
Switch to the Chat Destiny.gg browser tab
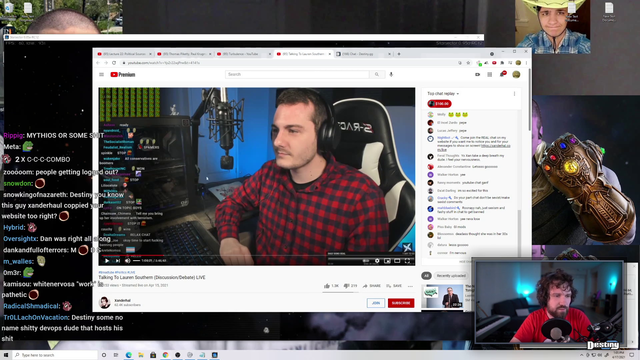(x=362, y=54)
